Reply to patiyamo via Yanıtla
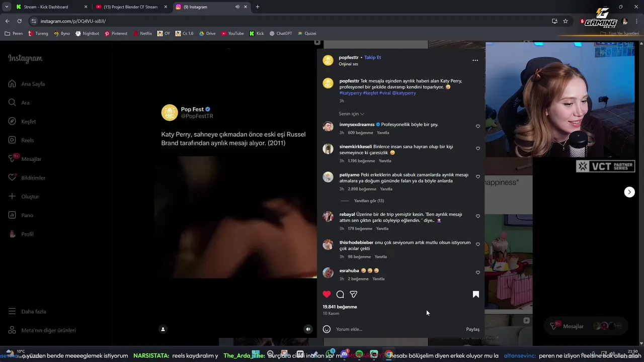Image resolution: width=644 pixels, height=362 pixels. point(386,189)
